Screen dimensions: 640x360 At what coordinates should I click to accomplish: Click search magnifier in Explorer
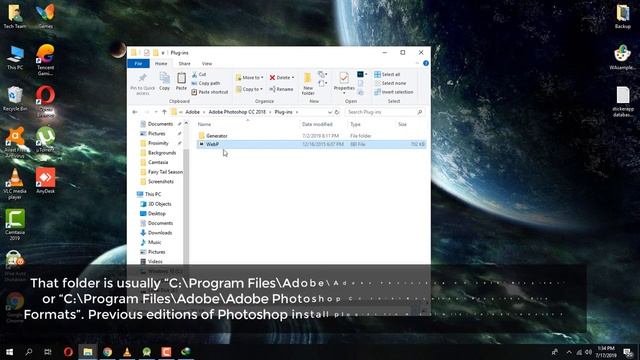pos(420,112)
